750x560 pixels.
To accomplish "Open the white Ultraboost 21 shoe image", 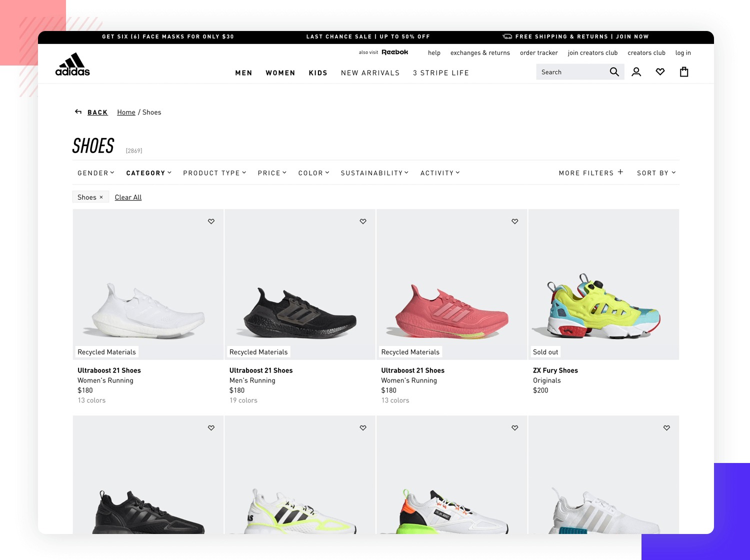I will [148, 284].
